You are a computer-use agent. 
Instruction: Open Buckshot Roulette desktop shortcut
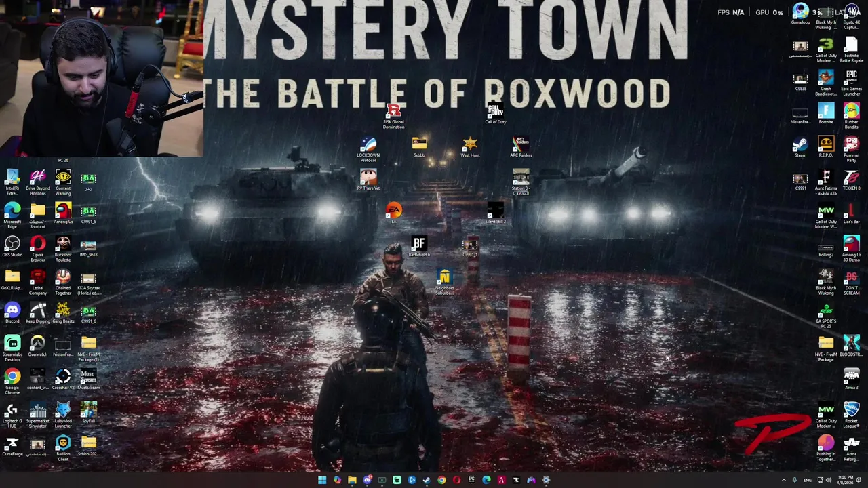(x=63, y=248)
